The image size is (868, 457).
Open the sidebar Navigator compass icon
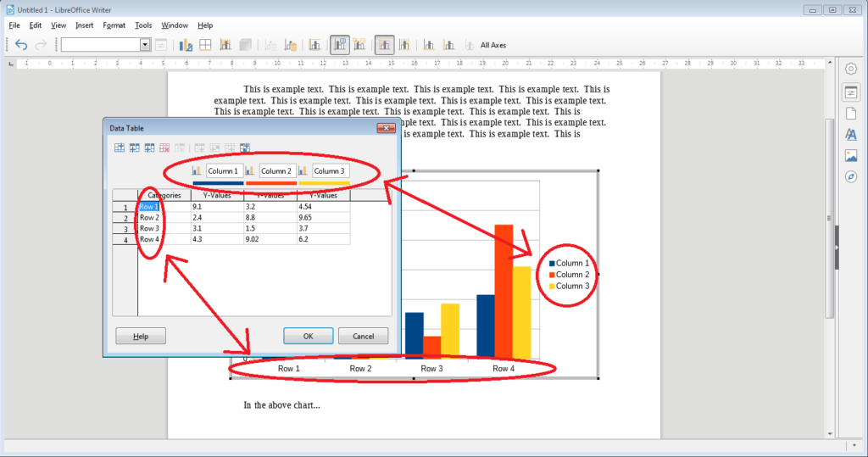851,176
